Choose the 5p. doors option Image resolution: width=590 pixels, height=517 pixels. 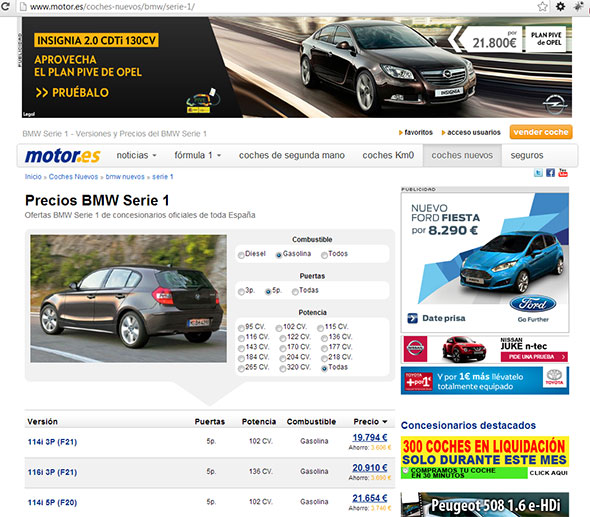(268, 292)
